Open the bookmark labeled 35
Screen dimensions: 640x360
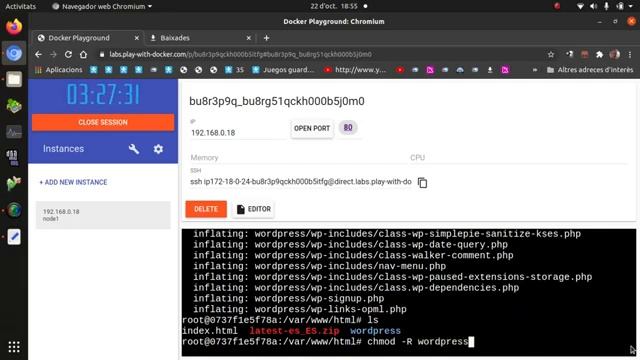click(234, 70)
